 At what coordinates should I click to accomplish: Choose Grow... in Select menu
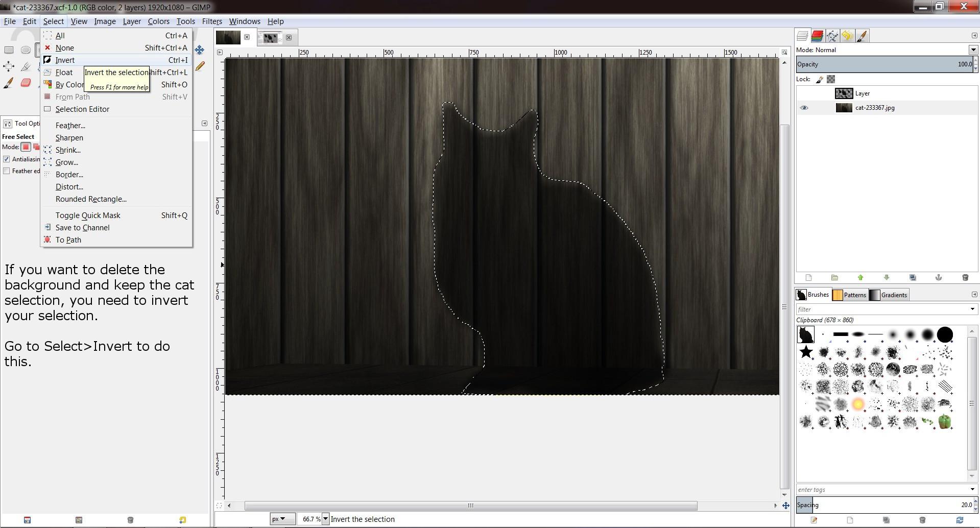(x=116, y=162)
